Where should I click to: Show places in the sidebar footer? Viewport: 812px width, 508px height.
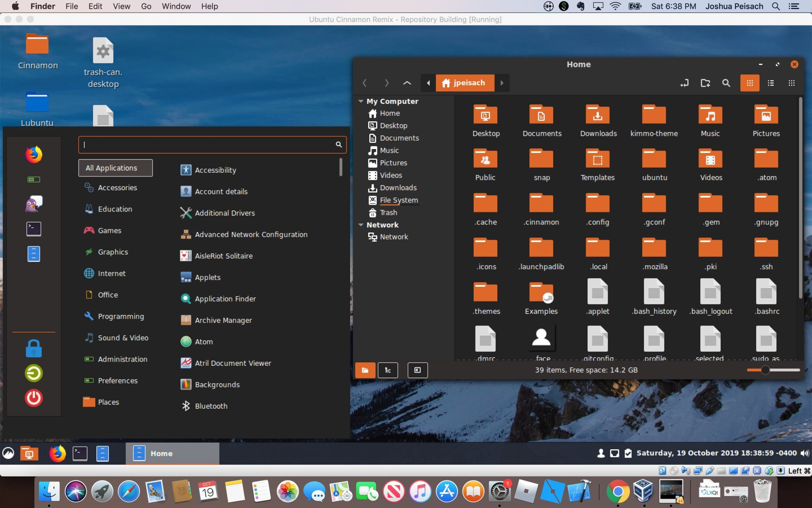[365, 370]
